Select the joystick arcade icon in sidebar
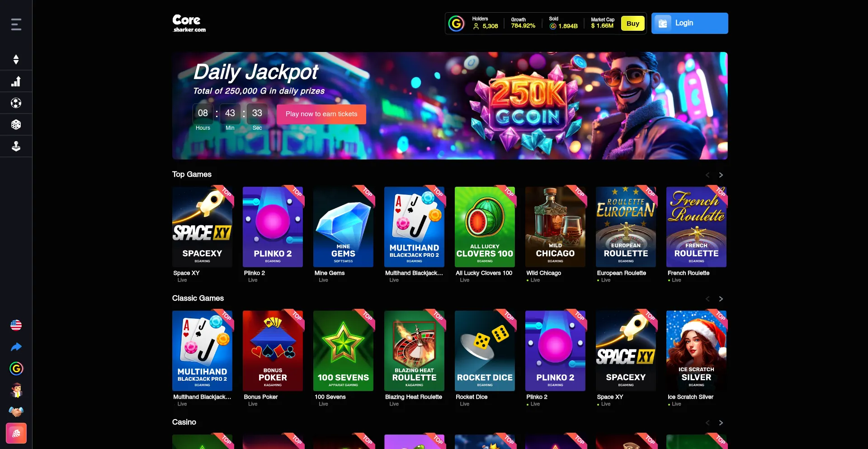The image size is (868, 449). 16,146
